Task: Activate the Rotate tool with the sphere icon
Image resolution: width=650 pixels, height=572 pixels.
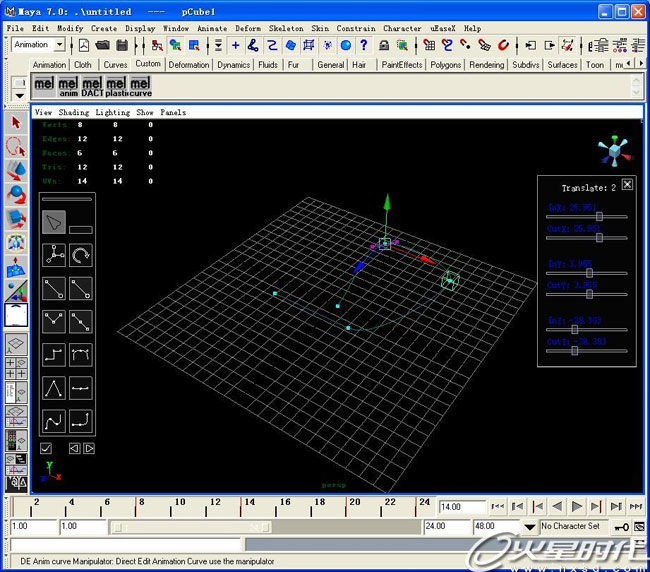Action: click(x=16, y=194)
